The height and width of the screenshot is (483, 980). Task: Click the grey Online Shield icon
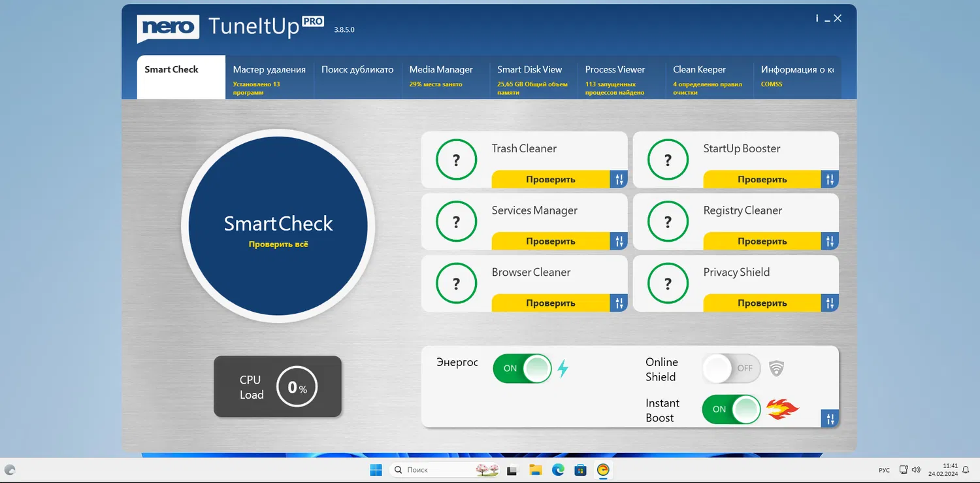(776, 369)
